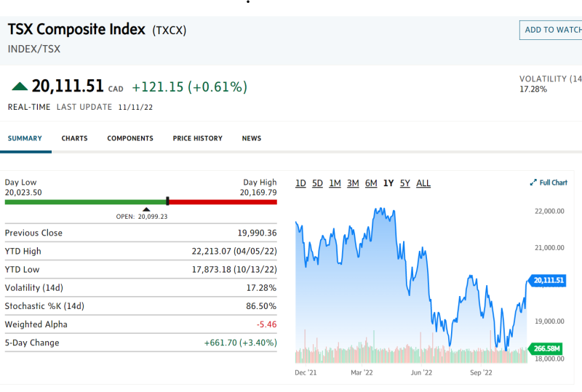Screen dimensions: 582x392
Task: Click the Add to Watchlist button
Action: [551, 30]
